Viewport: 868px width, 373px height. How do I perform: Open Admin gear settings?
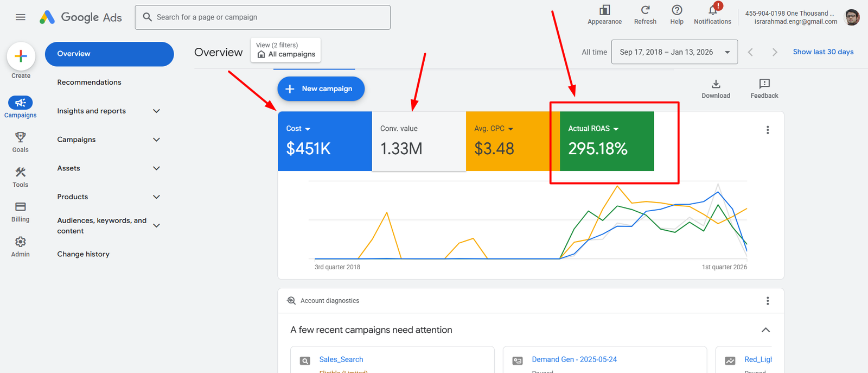[x=21, y=242]
